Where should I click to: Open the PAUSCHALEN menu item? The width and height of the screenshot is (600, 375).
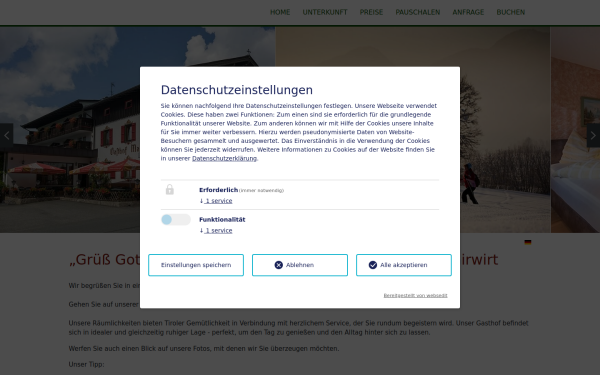417,12
